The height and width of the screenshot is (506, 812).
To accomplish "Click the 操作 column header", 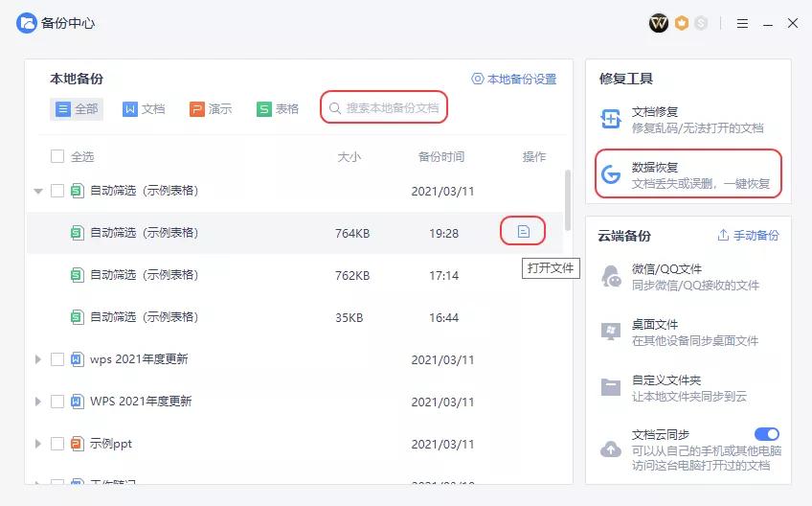I will click(x=534, y=156).
